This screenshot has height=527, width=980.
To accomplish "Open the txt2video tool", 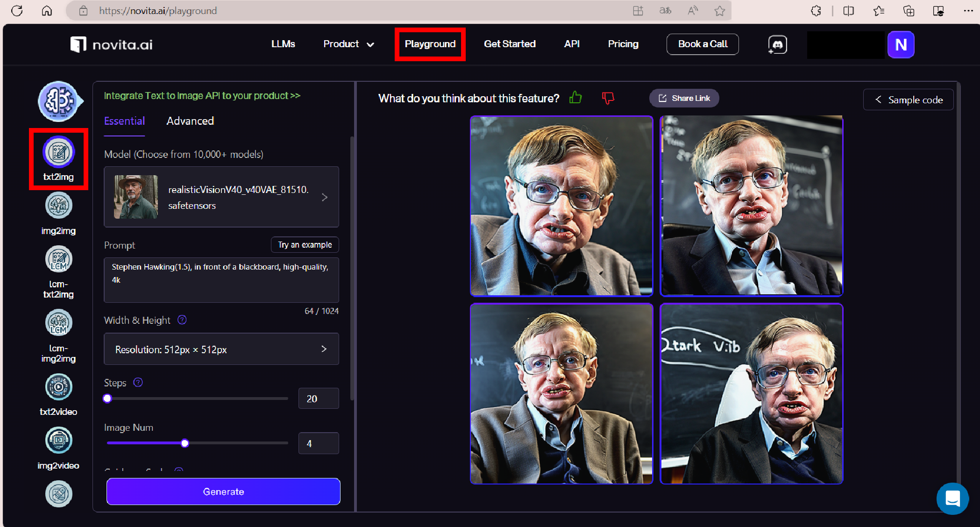I will click(x=58, y=387).
